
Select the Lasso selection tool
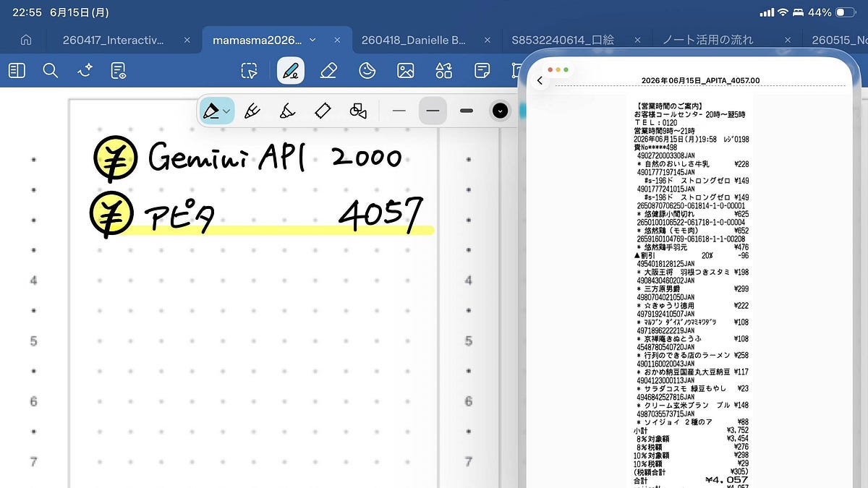click(x=249, y=70)
